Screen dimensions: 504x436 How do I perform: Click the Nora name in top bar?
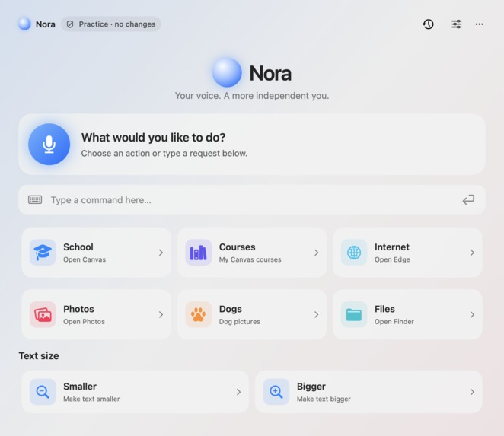46,24
